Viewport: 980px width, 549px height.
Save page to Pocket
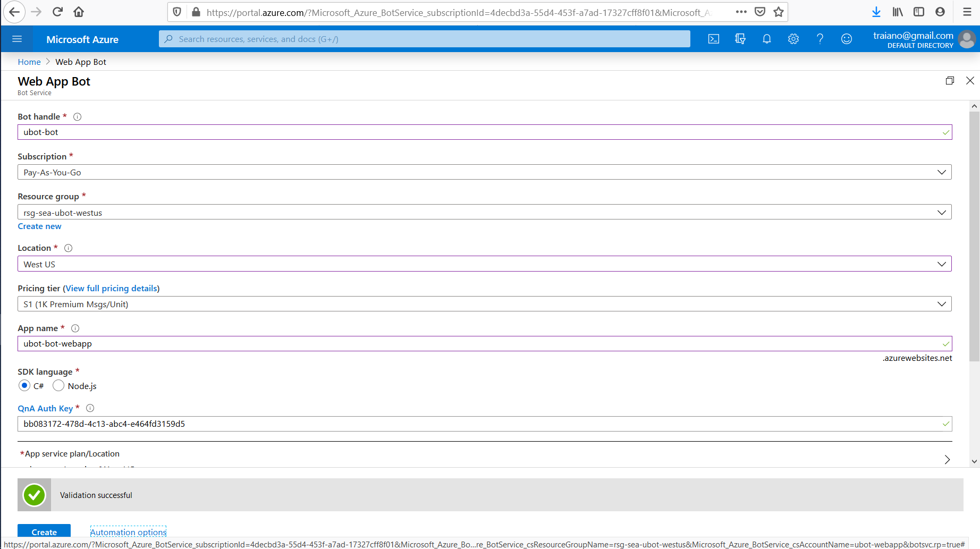click(x=760, y=12)
